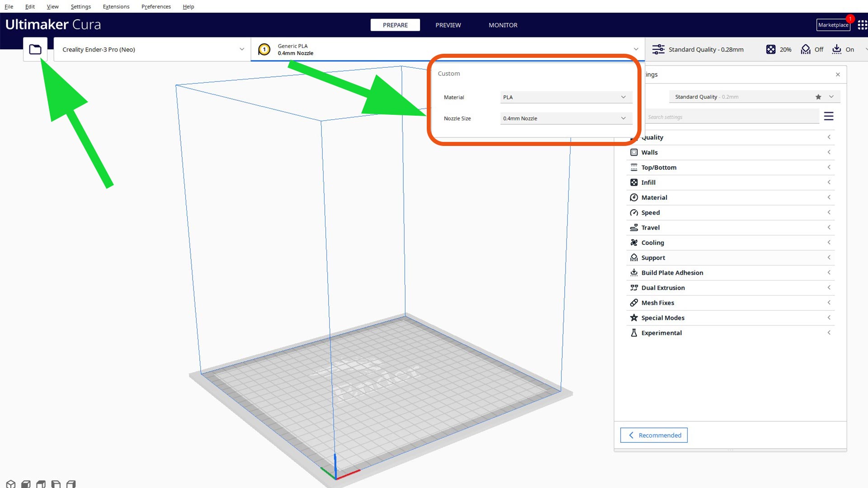Click the Speed gauge icon
868x488 pixels.
634,212
